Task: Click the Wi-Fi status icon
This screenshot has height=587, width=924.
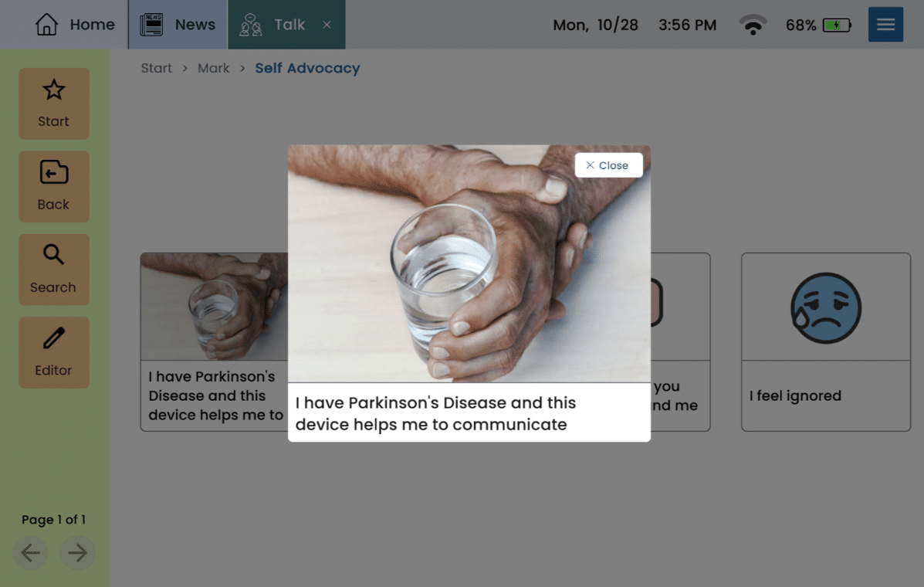Action: pos(753,25)
